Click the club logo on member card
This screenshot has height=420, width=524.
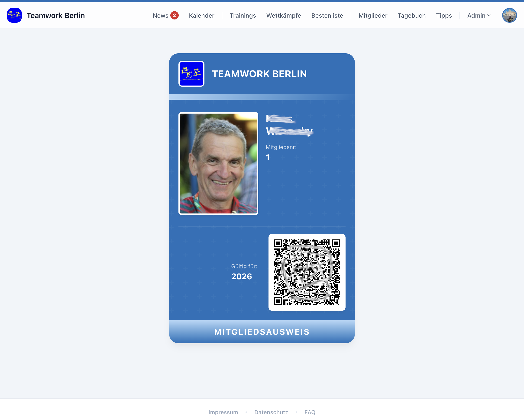click(191, 73)
